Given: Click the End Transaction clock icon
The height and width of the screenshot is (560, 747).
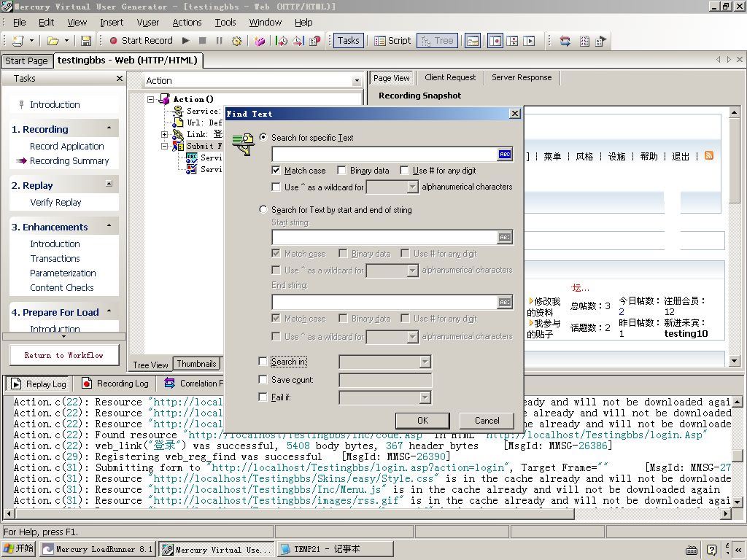Looking at the screenshot, I should [298, 41].
